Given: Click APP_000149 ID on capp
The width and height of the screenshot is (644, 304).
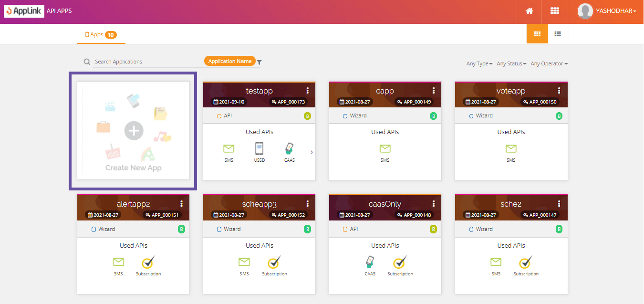Looking at the screenshot, I should 414,102.
